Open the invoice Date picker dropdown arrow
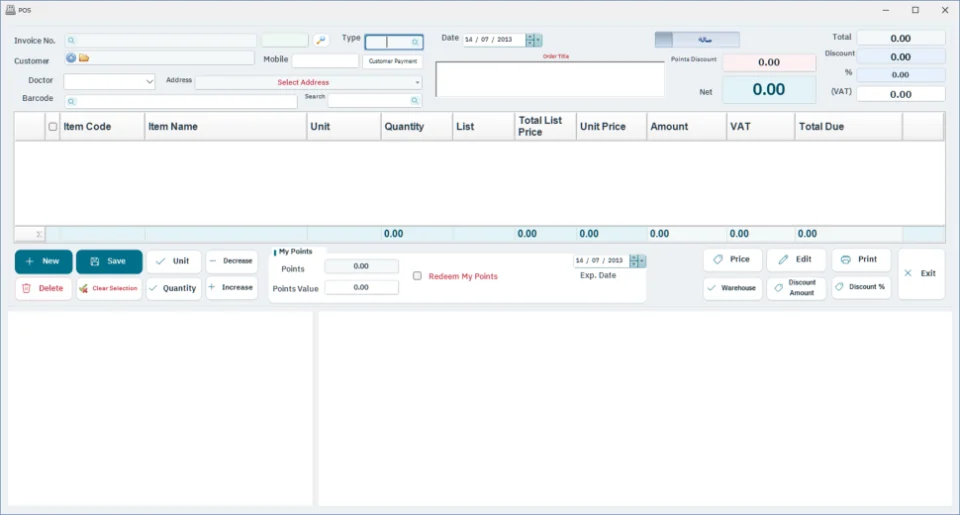Image resolution: width=960 pixels, height=515 pixels. click(538, 40)
